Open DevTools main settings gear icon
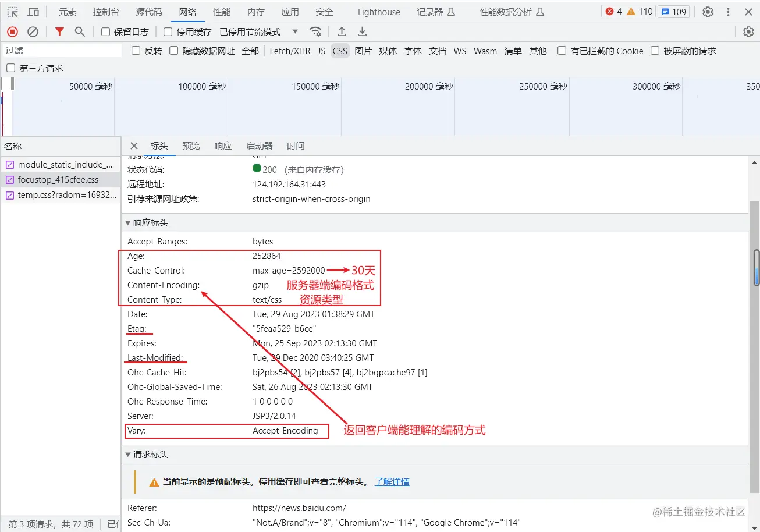This screenshot has height=532, width=760. pos(708,12)
